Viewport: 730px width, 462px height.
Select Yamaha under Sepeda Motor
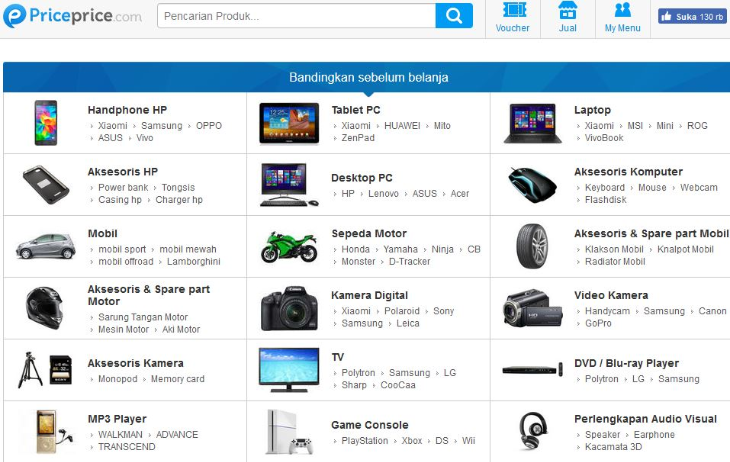400,249
